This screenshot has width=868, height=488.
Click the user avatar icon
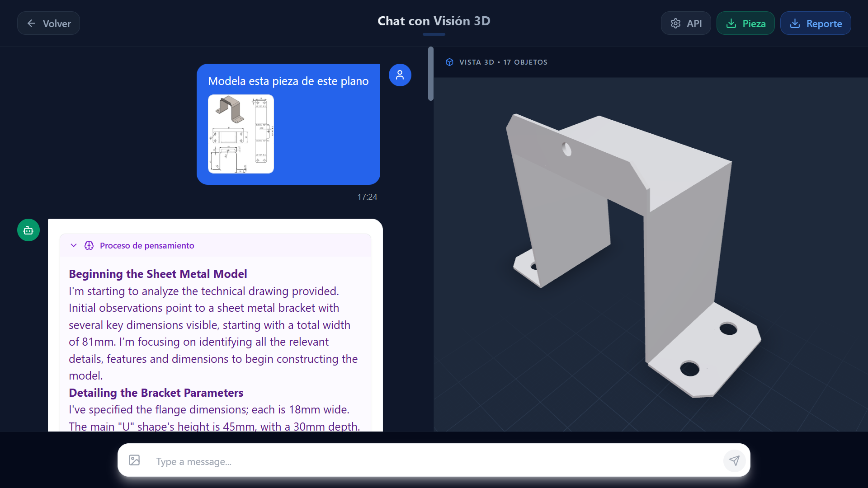(400, 75)
